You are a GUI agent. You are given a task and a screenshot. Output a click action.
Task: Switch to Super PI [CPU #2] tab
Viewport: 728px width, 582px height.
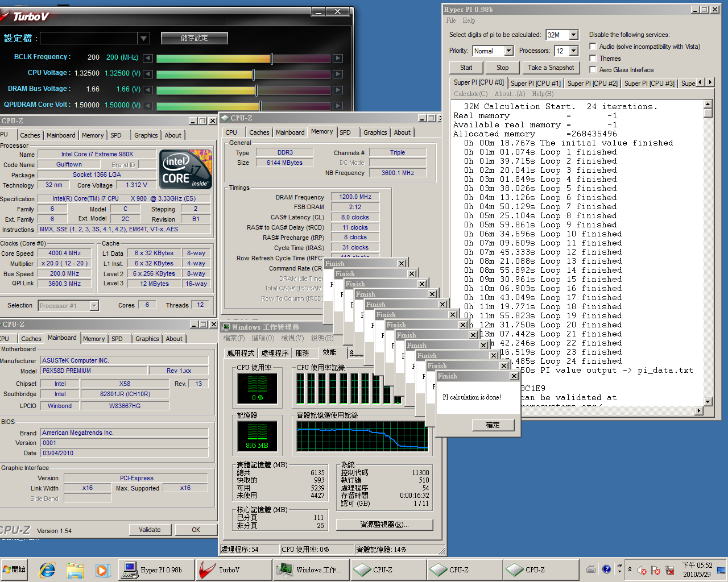pos(592,83)
